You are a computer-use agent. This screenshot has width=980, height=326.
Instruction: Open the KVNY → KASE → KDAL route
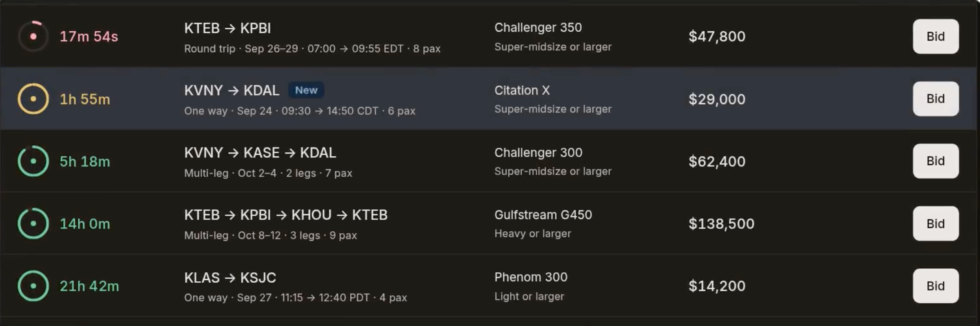click(x=260, y=153)
